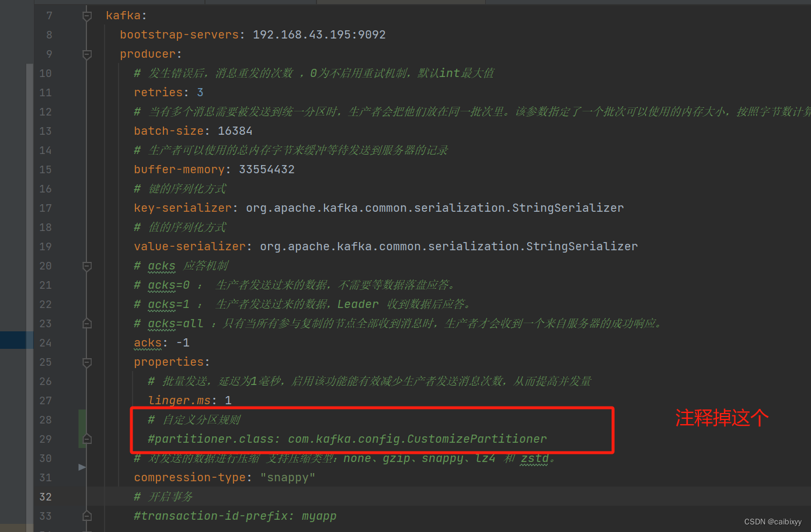Click the acks value '-1'
Viewport: 811px width, 532px height.
pos(183,343)
